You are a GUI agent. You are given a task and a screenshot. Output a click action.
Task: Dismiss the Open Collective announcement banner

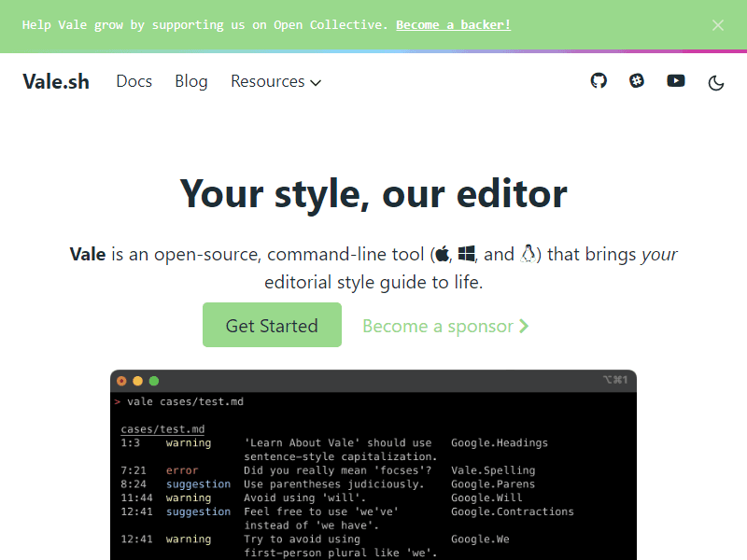click(x=718, y=25)
